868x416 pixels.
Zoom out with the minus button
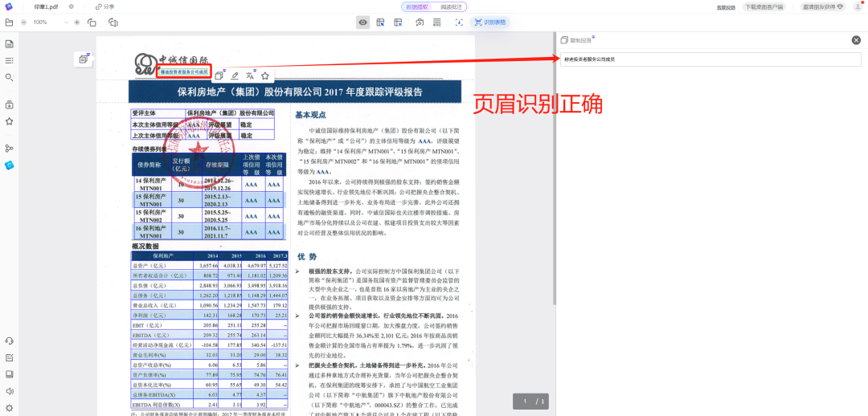pyautogui.click(x=24, y=22)
